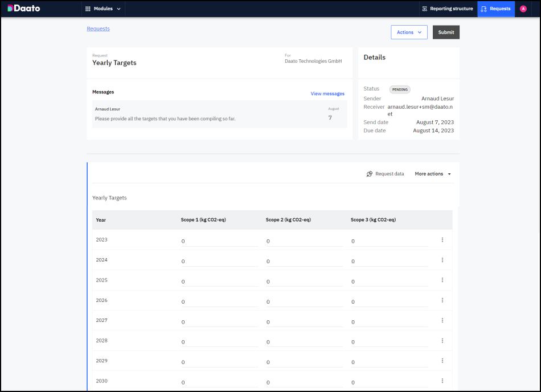Click Scope 1 field for 2023
541x392 pixels.
219,241
